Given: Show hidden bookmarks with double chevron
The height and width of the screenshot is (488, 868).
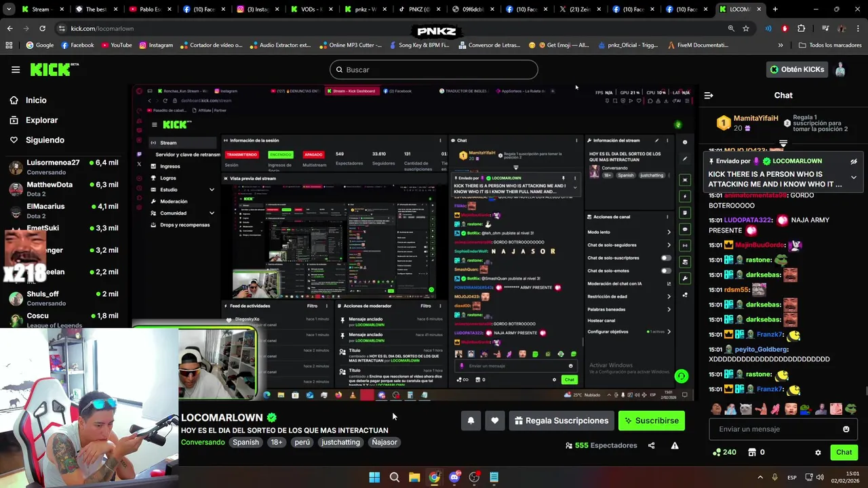Looking at the screenshot, I should tap(781, 45).
